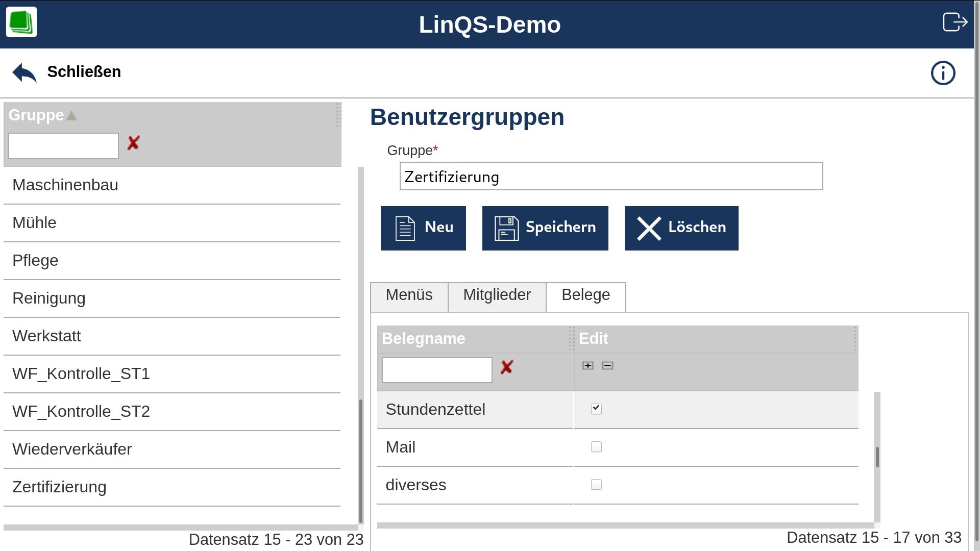Click the plus icon under Edit column

588,365
